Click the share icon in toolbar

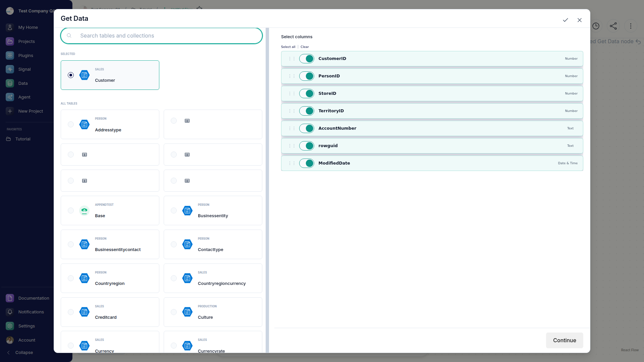(x=613, y=26)
